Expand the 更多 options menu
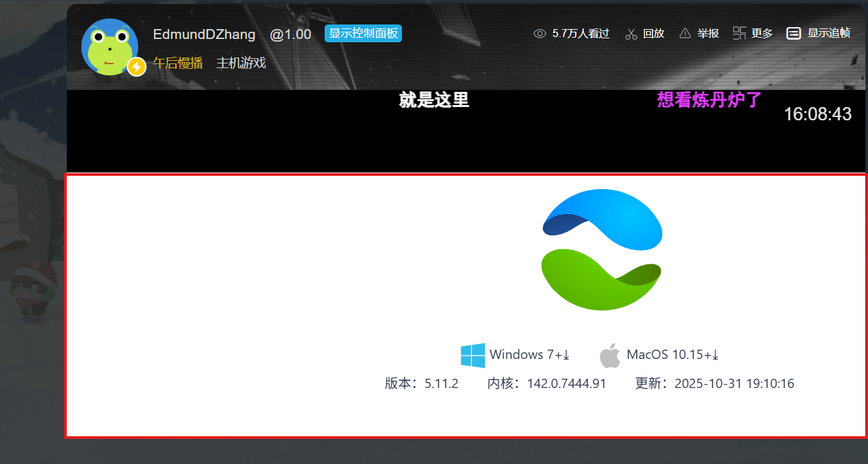This screenshot has width=868, height=464. [762, 33]
